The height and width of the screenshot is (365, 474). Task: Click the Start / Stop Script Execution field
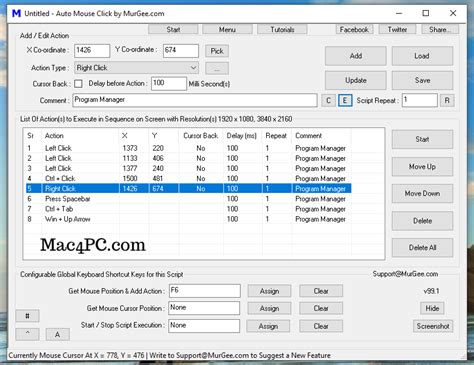pos(204,326)
